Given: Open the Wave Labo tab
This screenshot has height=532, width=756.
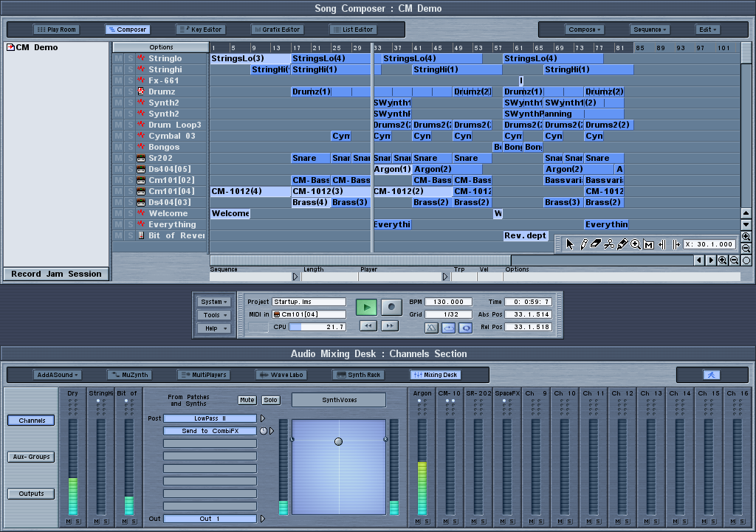Looking at the screenshot, I should pos(281,375).
